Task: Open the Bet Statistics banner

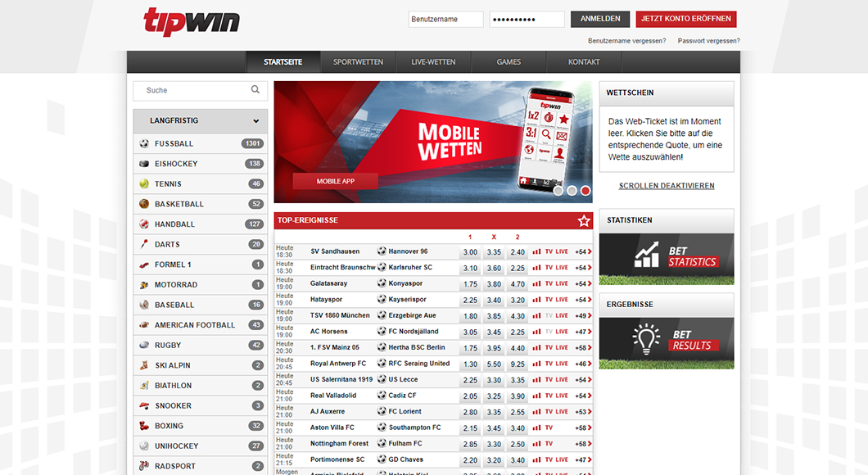Action: point(667,259)
